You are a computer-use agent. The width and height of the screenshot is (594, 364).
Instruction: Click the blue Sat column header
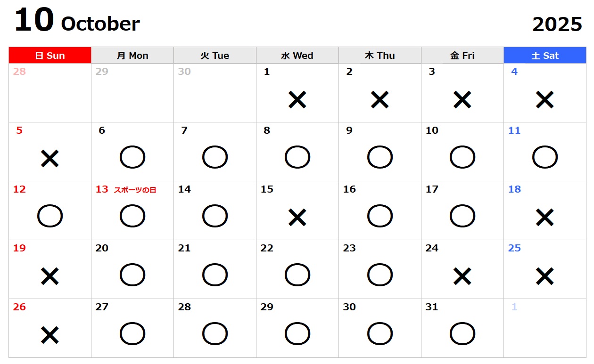[545, 56]
